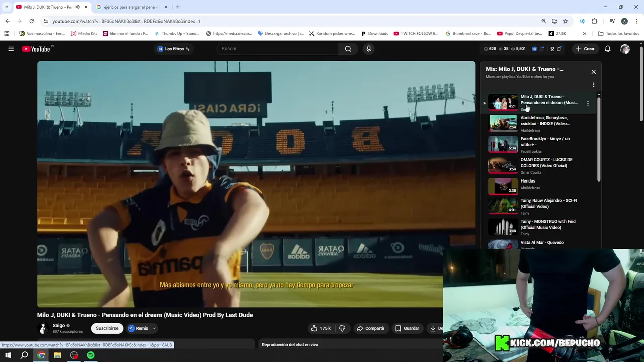644x362 pixels.
Task: Play the Abrildefresa INDIXE video thumbnail
Action: pyautogui.click(x=503, y=123)
